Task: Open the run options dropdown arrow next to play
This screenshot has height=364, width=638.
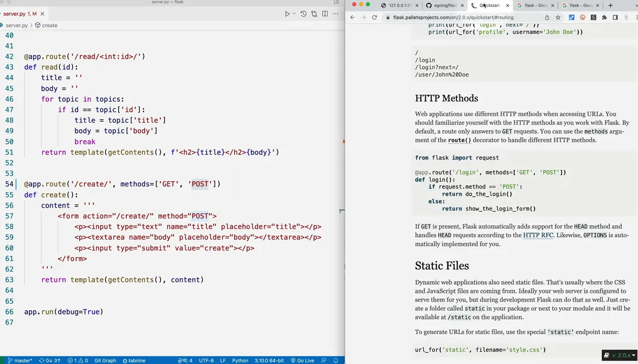Action: point(294,14)
